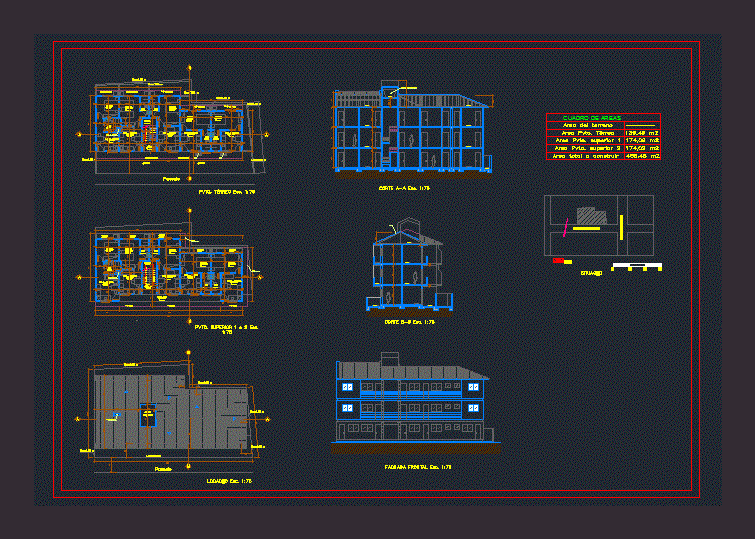Click the vertical yellow bar on site plan
Viewport: 755px width, 539px height.
621,225
